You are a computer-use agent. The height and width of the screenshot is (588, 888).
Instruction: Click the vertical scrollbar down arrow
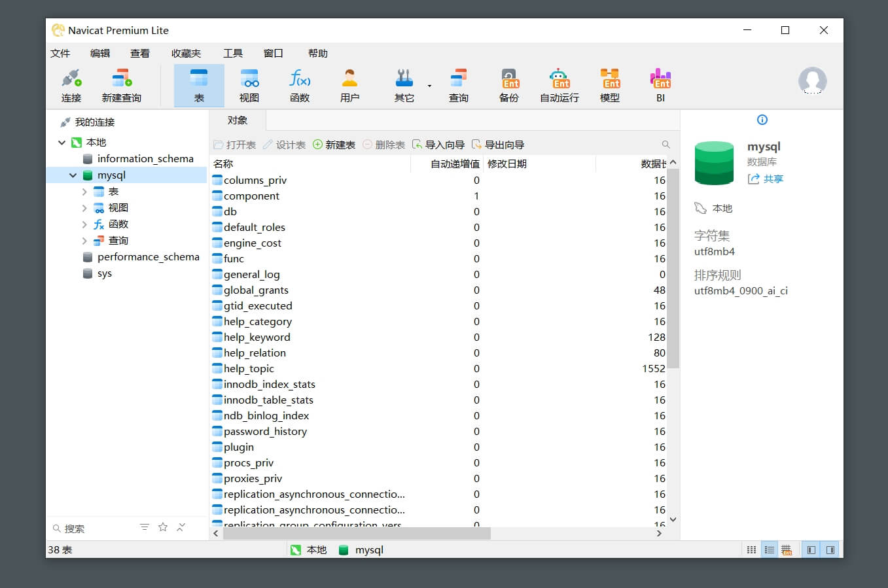coord(673,519)
